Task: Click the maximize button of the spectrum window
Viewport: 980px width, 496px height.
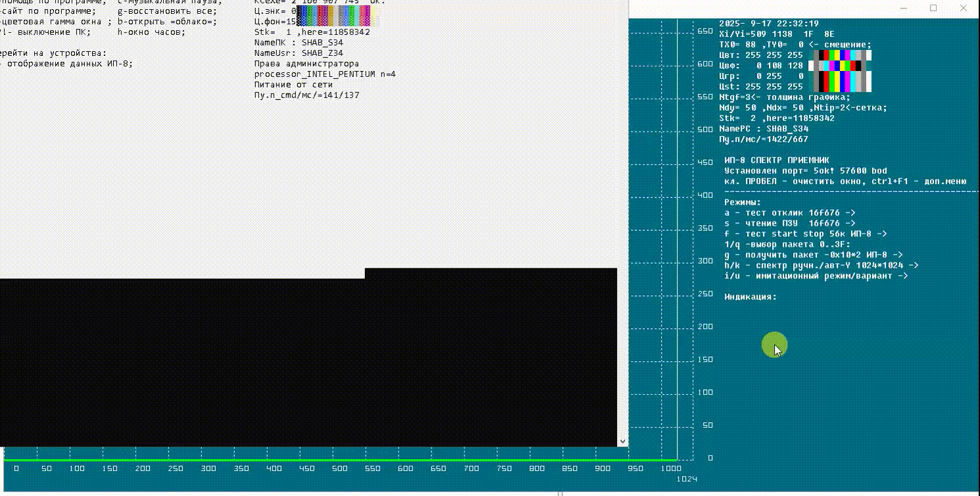Action: pyautogui.click(x=933, y=8)
